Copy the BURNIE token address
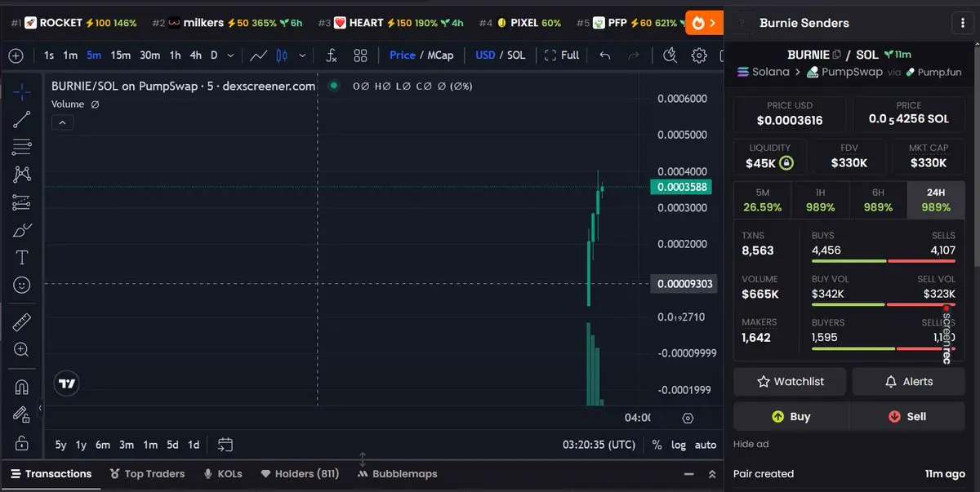 click(x=837, y=55)
